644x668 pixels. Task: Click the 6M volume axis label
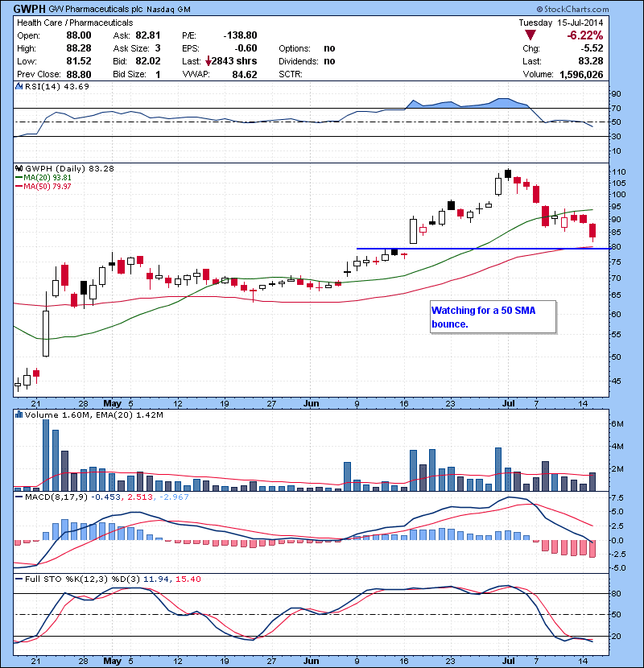click(617, 424)
